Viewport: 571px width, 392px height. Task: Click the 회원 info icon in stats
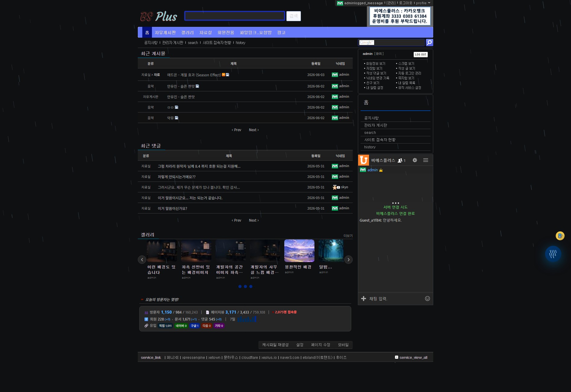click(146, 319)
